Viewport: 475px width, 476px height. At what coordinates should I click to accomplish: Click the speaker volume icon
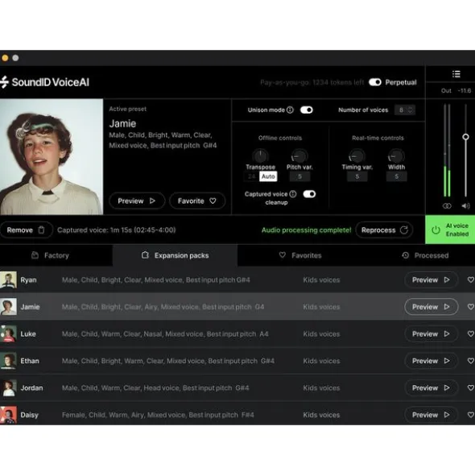(465, 206)
